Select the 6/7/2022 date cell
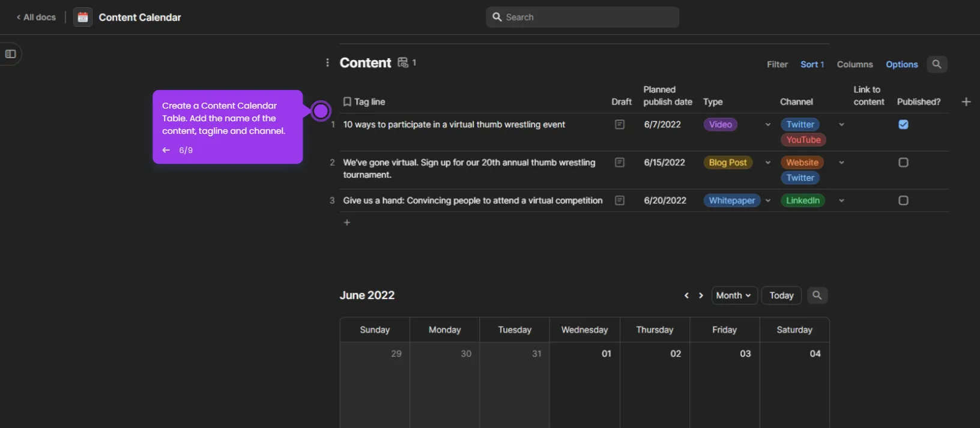 662,124
